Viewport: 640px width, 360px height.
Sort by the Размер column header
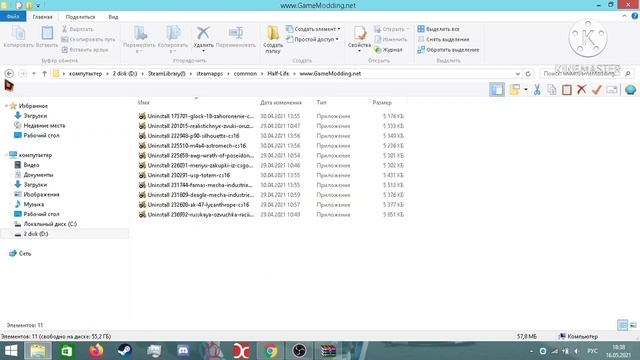tap(382, 103)
